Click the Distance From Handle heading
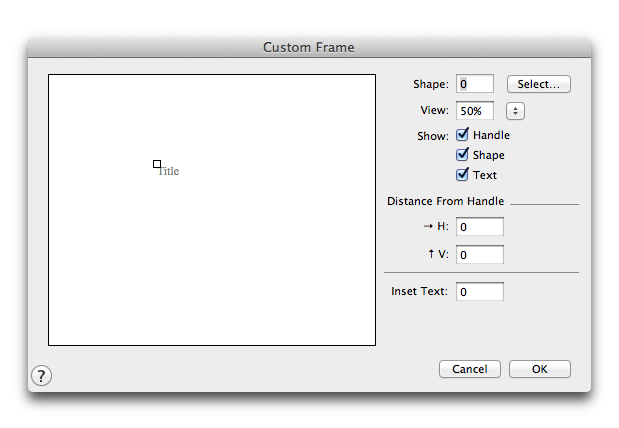The width and height of the screenshot is (619, 428). [x=445, y=201]
